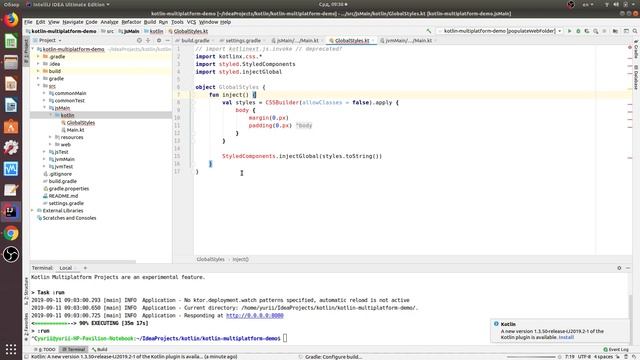Expand External Libraries in the project tree
640x360 pixels.
tap(33, 211)
